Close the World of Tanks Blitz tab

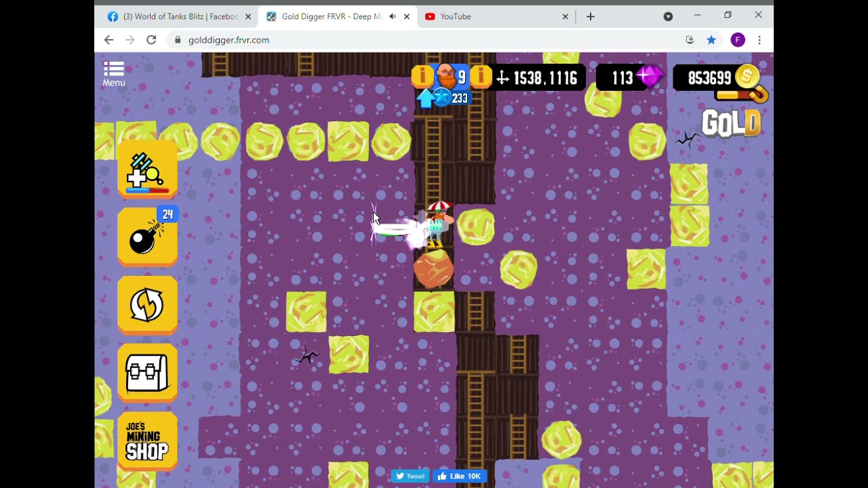tap(248, 16)
